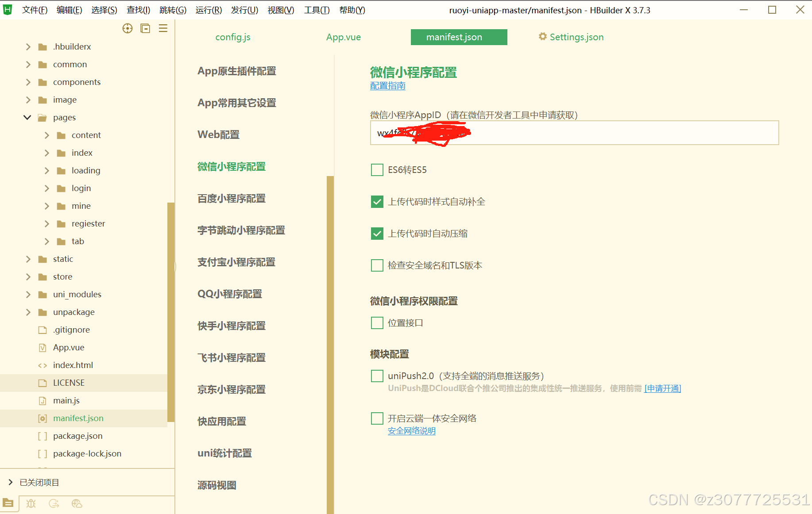Open the 源码视图 section
812x514 pixels.
point(217,485)
